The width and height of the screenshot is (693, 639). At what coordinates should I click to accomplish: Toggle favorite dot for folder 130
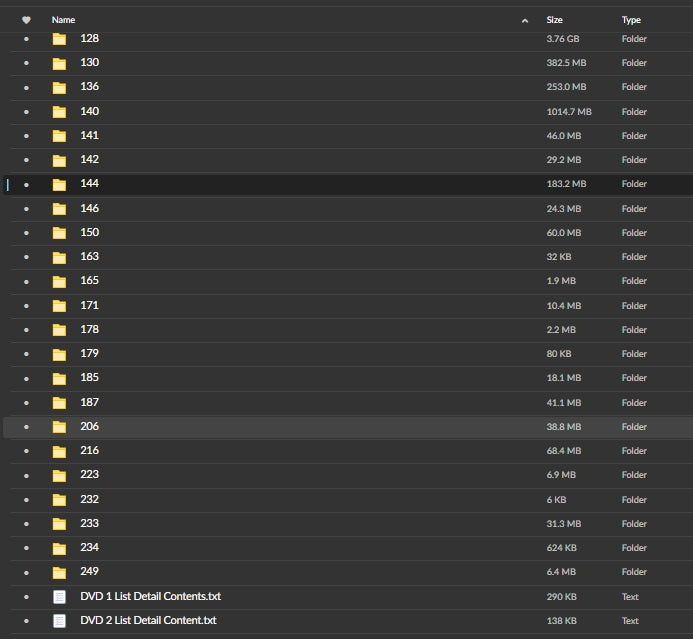pos(26,64)
